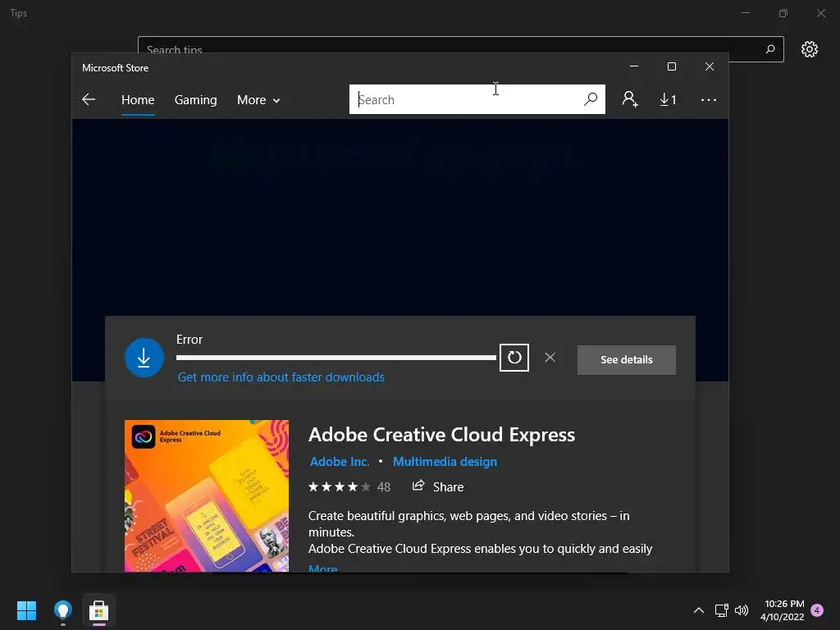Click the Microsoft Store taskbar icon

point(98,610)
